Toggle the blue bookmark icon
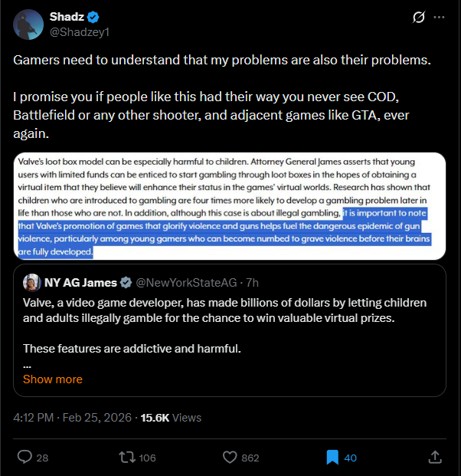 point(332,458)
